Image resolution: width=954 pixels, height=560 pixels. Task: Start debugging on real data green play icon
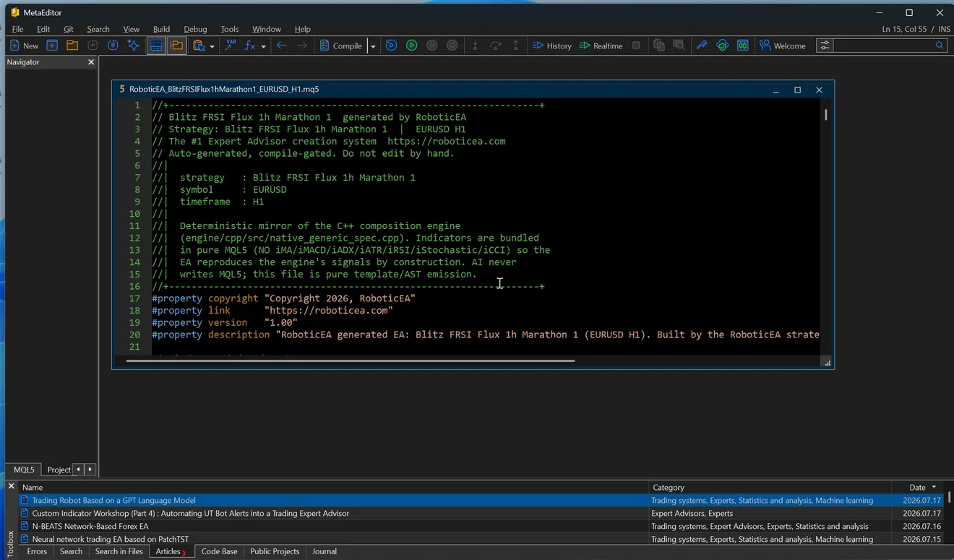tap(411, 46)
